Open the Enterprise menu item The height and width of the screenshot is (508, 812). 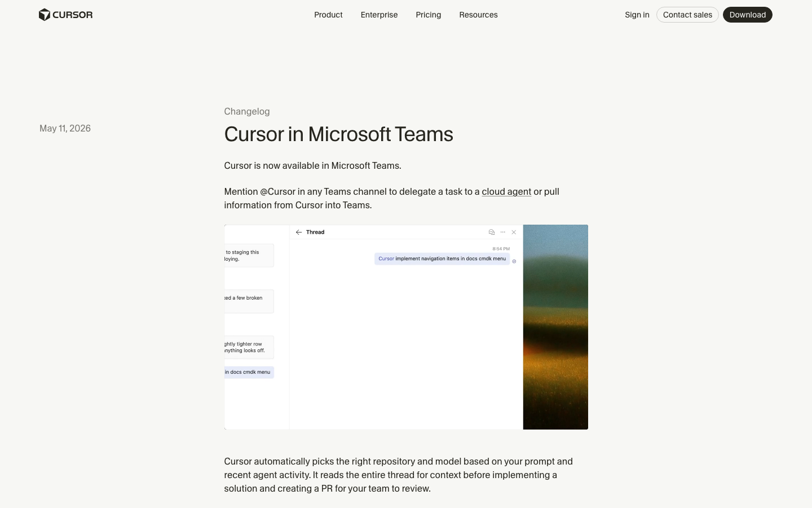click(x=379, y=15)
